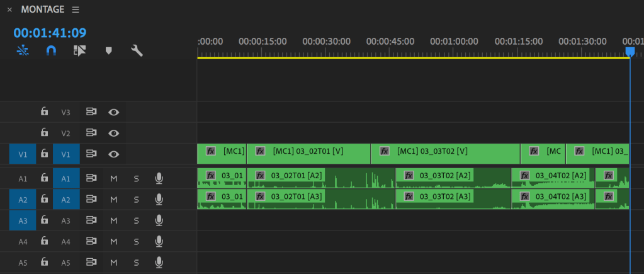Toggle lock on track V3
Image resolution: width=644 pixels, height=274 pixels.
tap(44, 112)
